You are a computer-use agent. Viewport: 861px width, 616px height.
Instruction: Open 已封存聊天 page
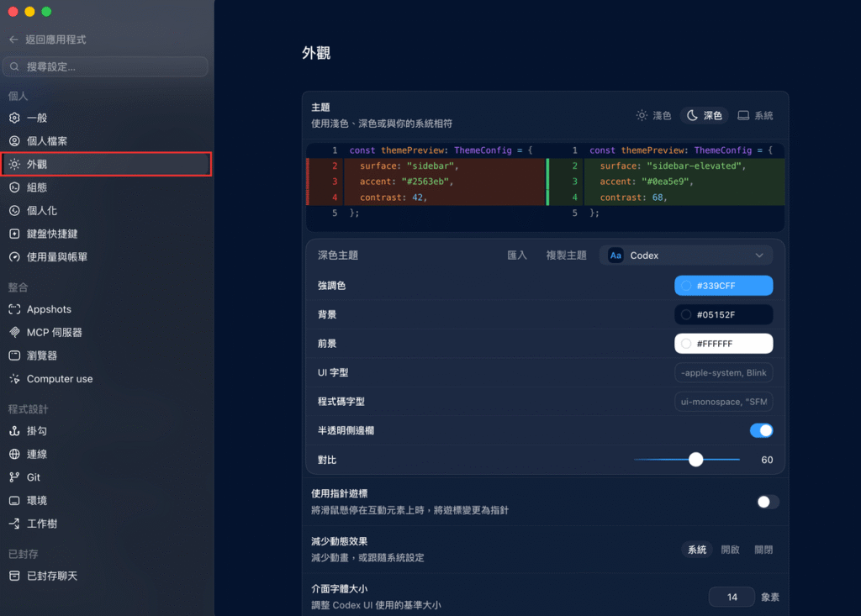click(x=106, y=576)
